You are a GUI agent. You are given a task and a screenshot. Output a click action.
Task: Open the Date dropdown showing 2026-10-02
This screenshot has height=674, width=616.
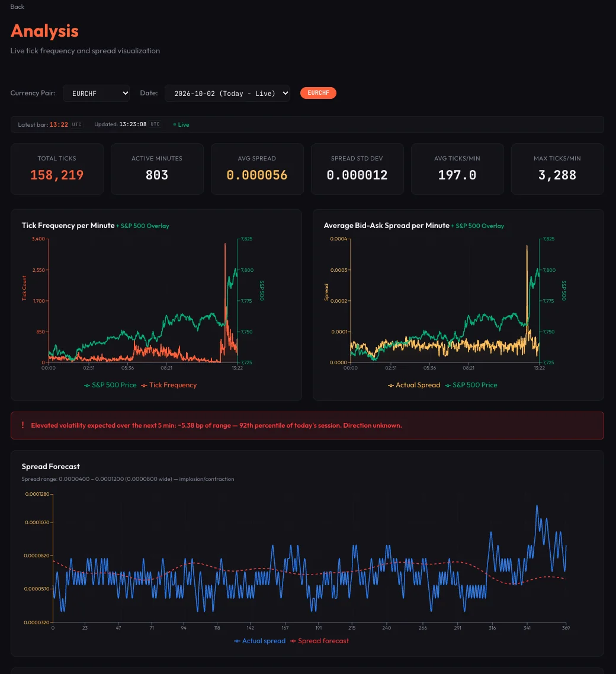(227, 93)
